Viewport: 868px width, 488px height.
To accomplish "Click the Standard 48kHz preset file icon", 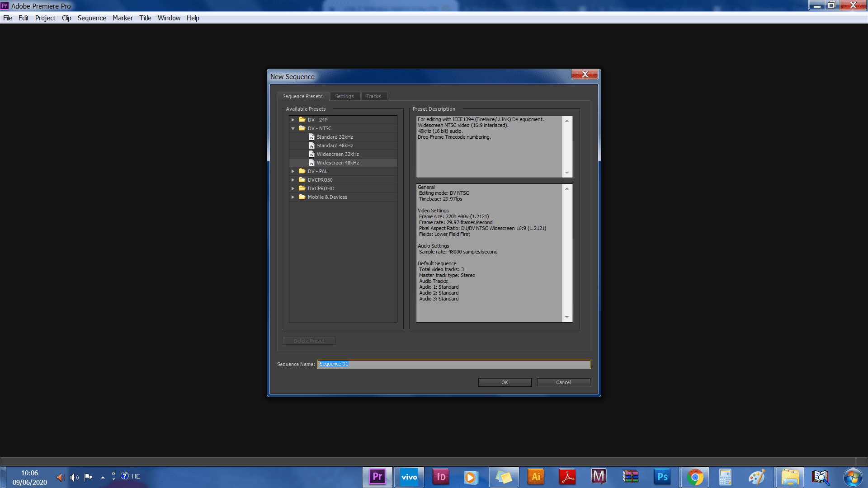I will coord(311,145).
